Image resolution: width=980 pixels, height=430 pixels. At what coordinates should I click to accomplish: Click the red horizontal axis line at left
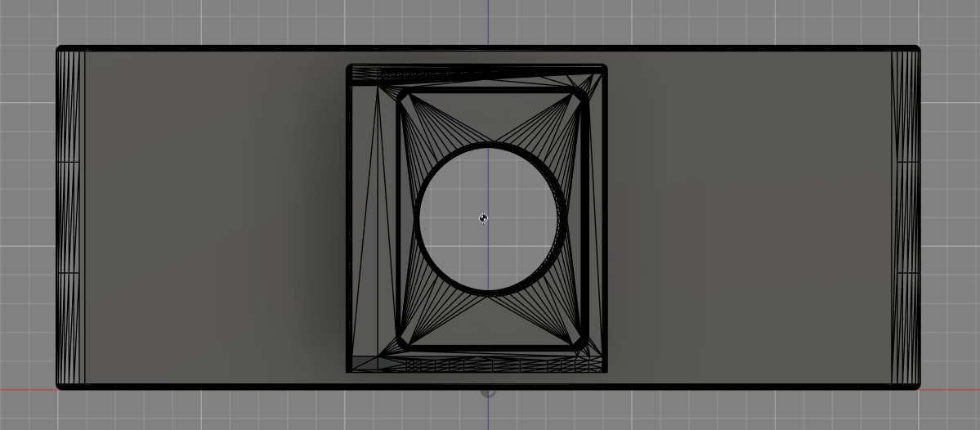point(25,389)
